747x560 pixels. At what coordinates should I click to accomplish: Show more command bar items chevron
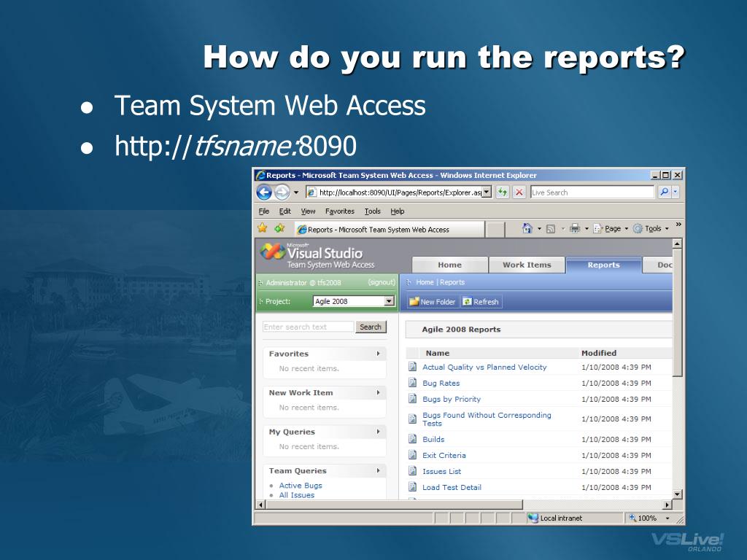[x=678, y=224]
